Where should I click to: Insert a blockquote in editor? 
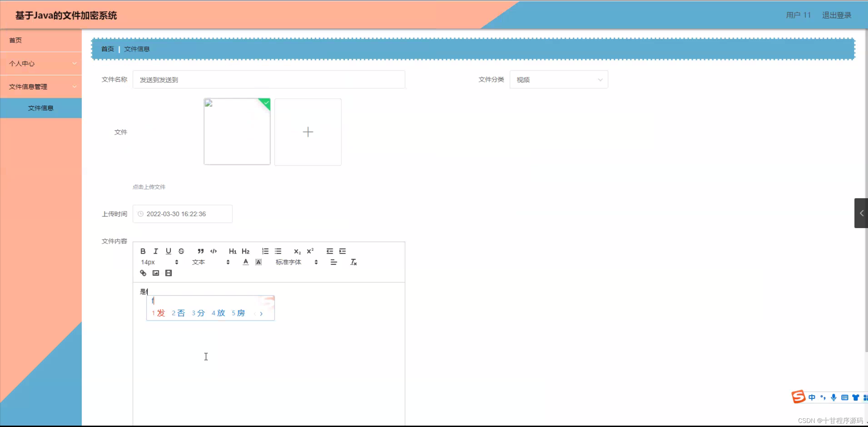[x=201, y=251]
